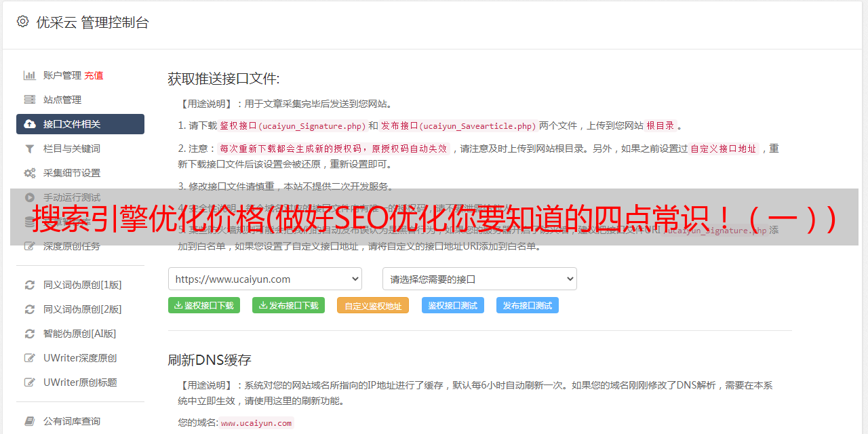The height and width of the screenshot is (434, 868).
Task: Click the green 鉴权接口下载 button
Action: [203, 305]
